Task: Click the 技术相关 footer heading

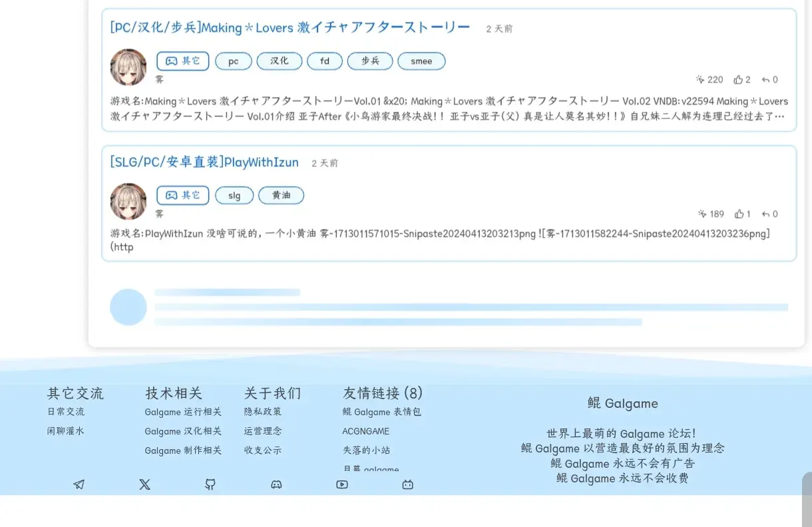Action: coord(174,393)
